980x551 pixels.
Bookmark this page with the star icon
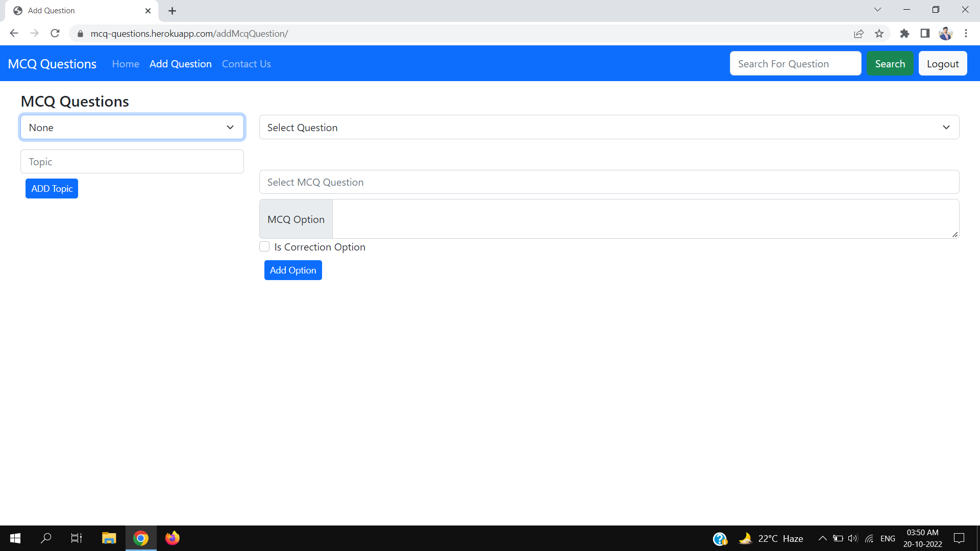point(879,33)
